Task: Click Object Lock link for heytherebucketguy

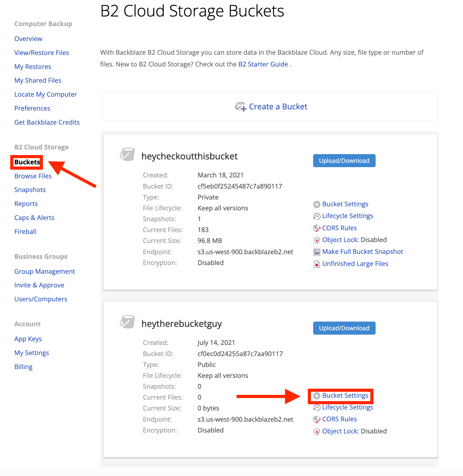Action: [340, 431]
